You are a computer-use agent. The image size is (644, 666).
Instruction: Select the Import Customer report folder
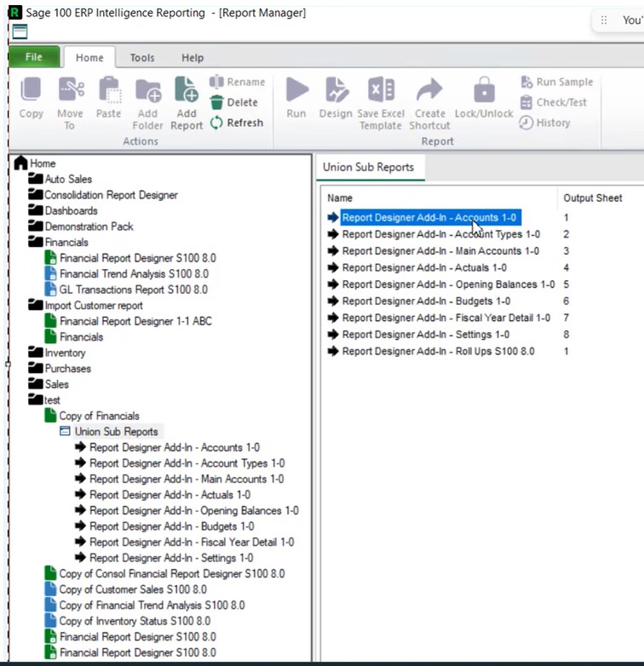tap(94, 305)
